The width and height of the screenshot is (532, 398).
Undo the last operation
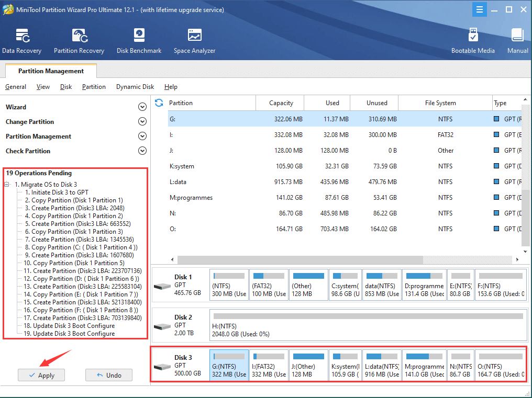pyautogui.click(x=108, y=375)
